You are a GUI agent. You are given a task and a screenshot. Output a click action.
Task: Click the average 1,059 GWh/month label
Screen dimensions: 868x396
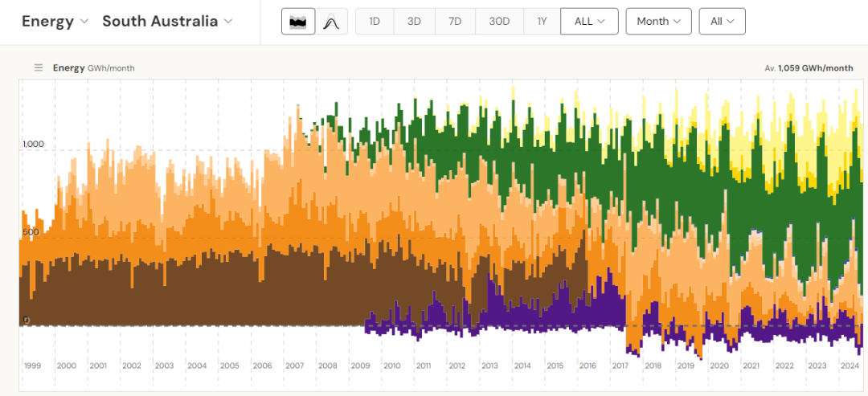pyautogui.click(x=809, y=68)
